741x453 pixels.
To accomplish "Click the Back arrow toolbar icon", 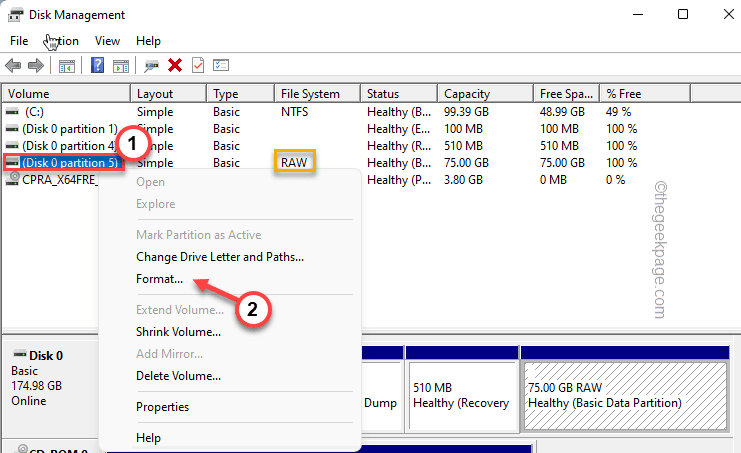I will point(13,66).
